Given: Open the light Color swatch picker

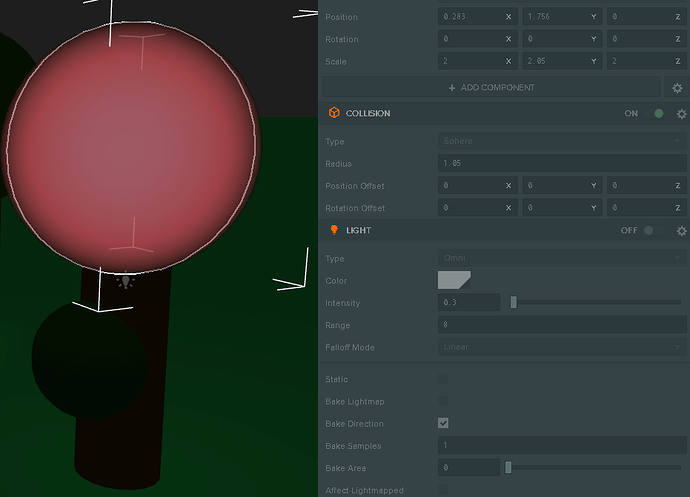Looking at the screenshot, I should (454, 281).
